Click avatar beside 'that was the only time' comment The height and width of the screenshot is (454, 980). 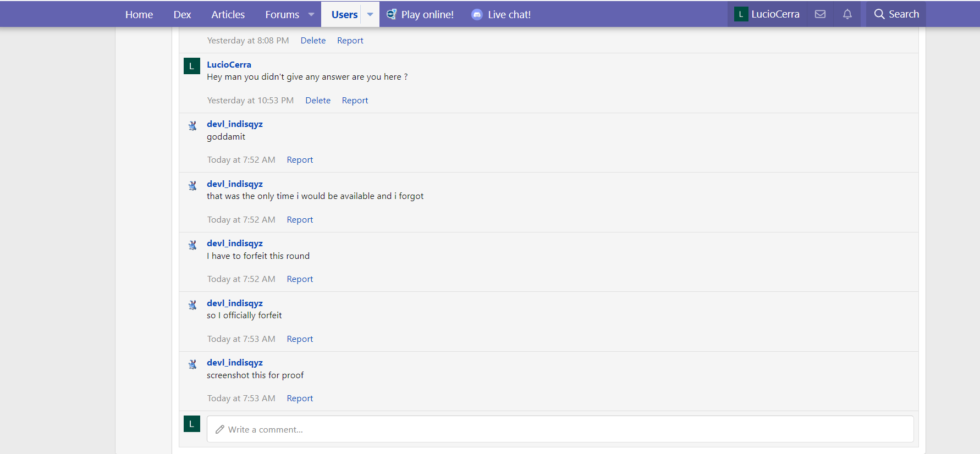tap(192, 186)
